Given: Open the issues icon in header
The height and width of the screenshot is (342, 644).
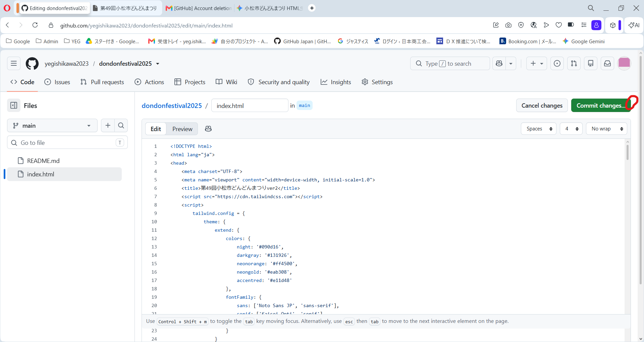Looking at the screenshot, I should coord(557,63).
